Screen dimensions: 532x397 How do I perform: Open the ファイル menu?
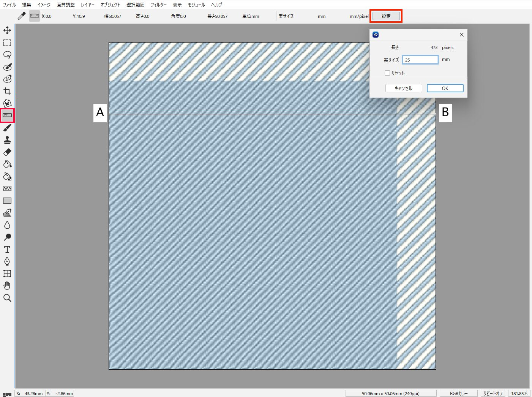coord(9,5)
